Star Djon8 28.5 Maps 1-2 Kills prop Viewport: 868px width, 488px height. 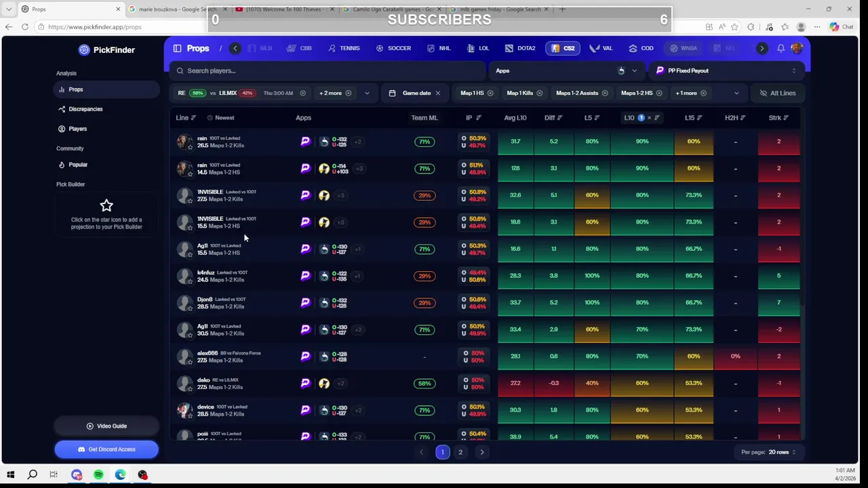(x=190, y=307)
